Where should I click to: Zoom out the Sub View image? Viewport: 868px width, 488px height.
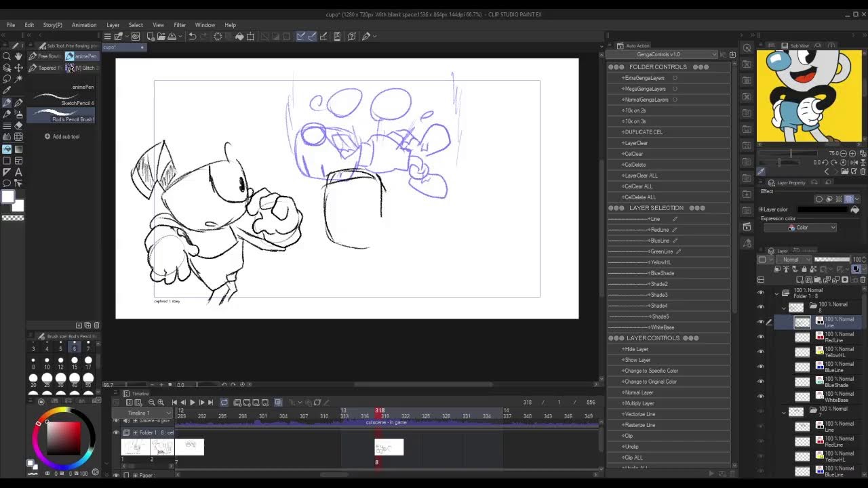(x=844, y=154)
